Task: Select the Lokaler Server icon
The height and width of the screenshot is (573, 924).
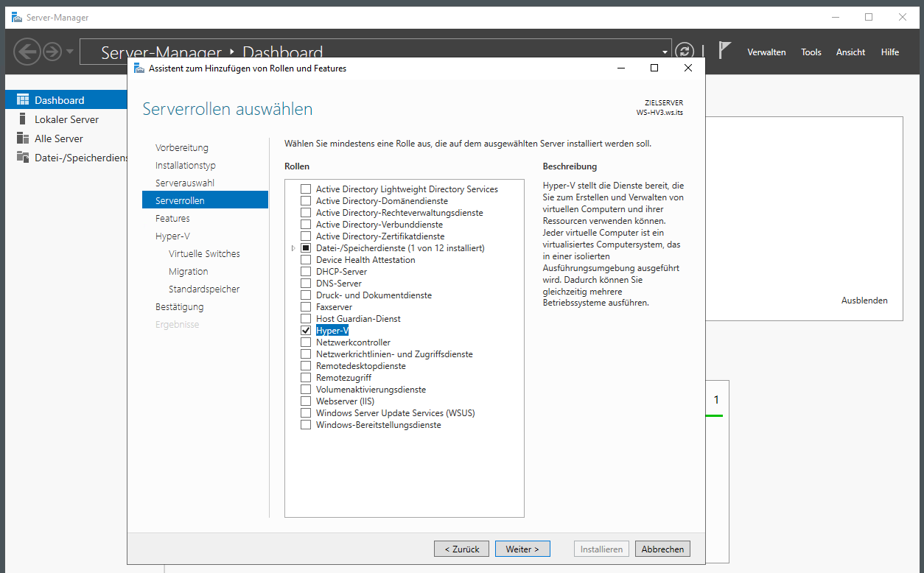Action: tap(23, 119)
